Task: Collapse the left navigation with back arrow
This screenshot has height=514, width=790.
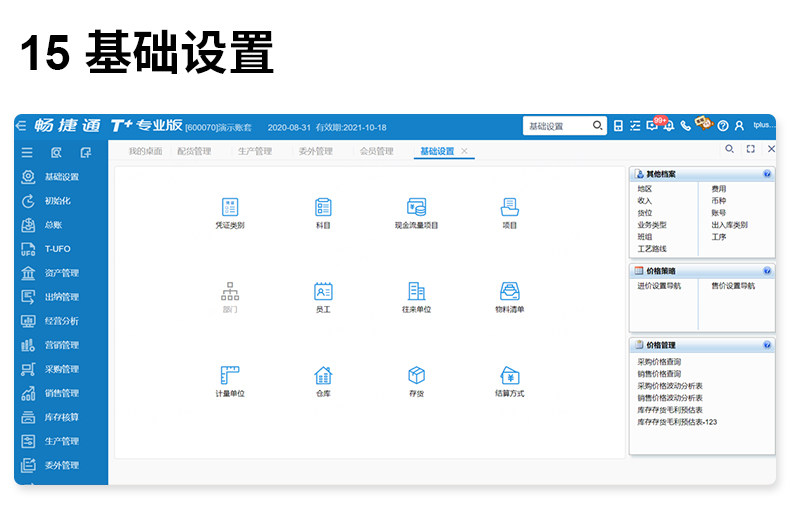Action: pyautogui.click(x=21, y=125)
